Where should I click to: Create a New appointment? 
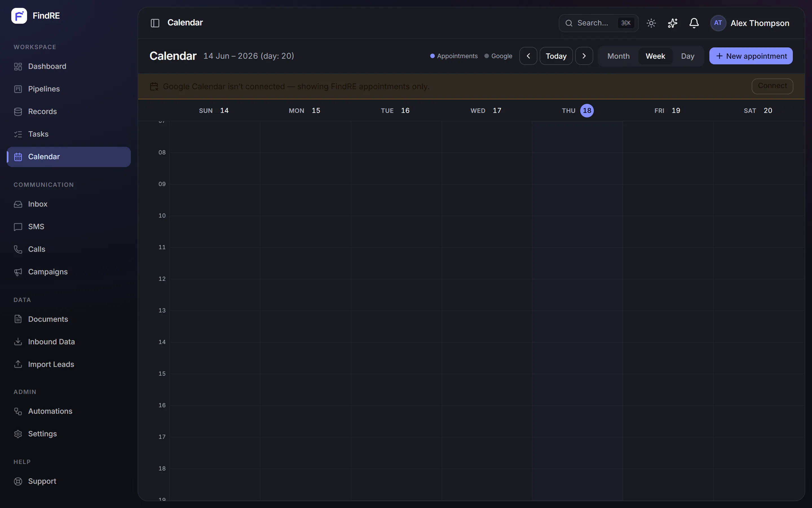coord(751,56)
